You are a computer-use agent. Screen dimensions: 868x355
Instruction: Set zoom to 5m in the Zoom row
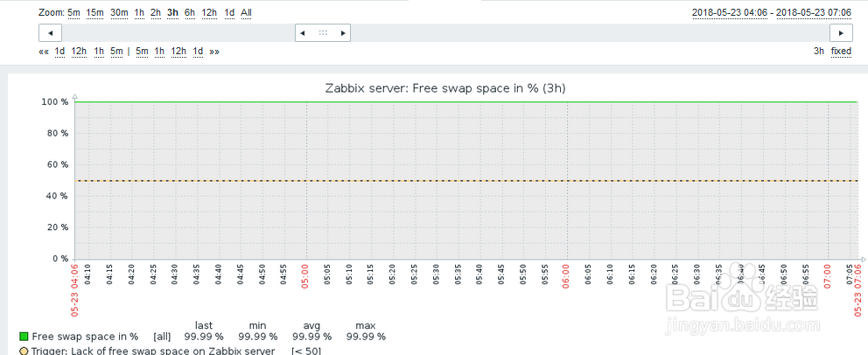coord(73,12)
